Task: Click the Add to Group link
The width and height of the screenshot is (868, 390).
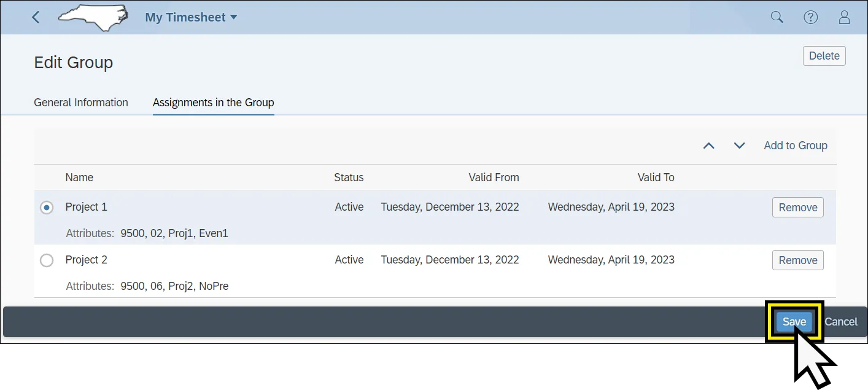Action: (795, 146)
